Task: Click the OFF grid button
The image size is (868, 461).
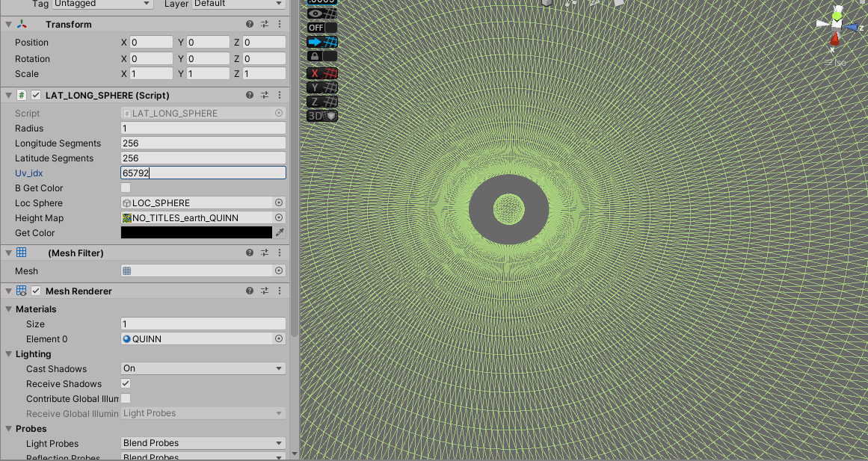Action: coord(315,28)
